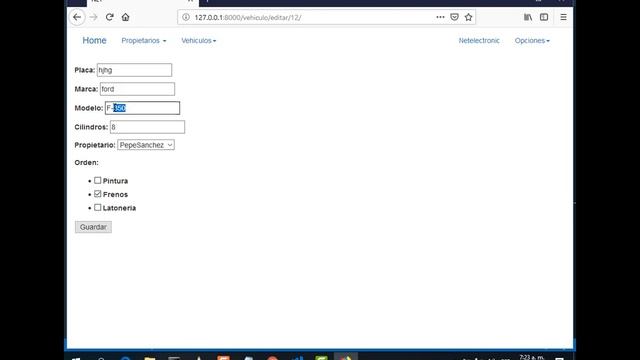Save page to Pocket icon
640x360 pixels.
point(454,17)
